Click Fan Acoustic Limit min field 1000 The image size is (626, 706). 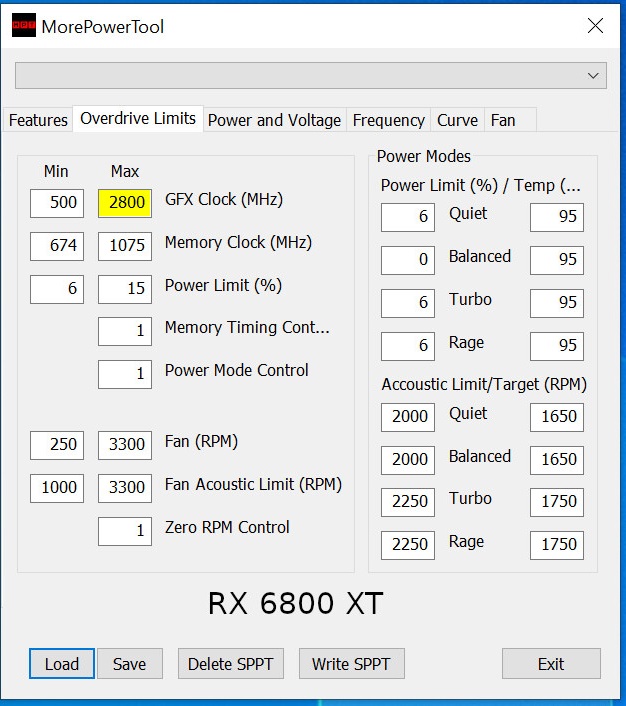click(57, 488)
